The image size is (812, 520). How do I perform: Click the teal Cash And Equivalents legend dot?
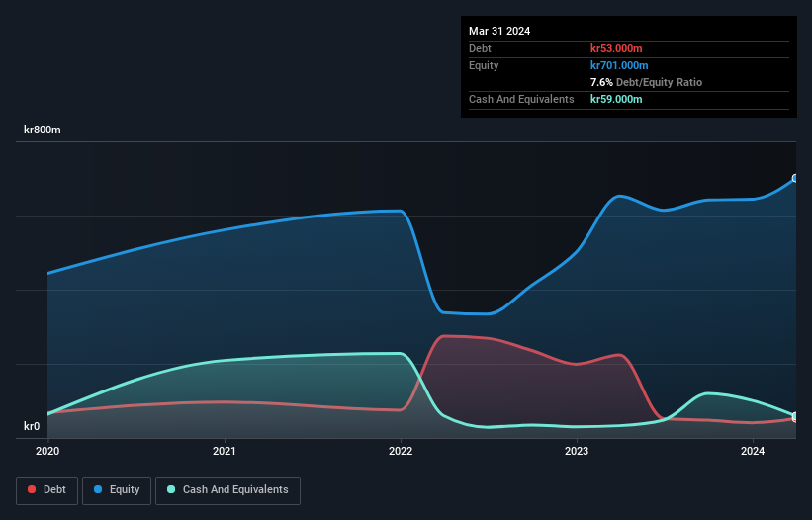coord(171,489)
